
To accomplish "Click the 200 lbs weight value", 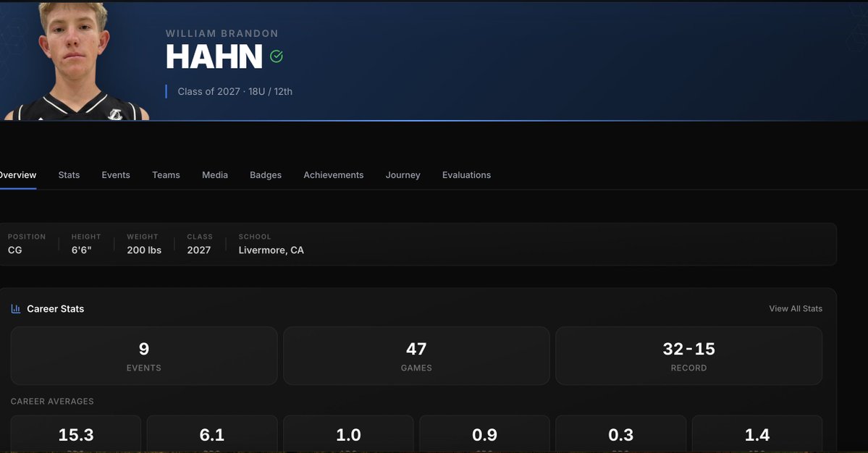I will point(144,250).
